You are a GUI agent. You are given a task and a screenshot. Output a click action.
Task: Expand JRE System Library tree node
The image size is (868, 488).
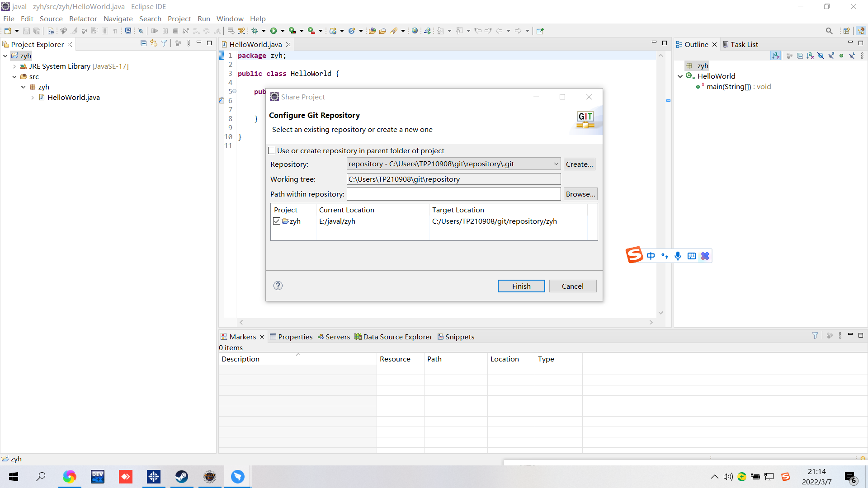tap(14, 66)
